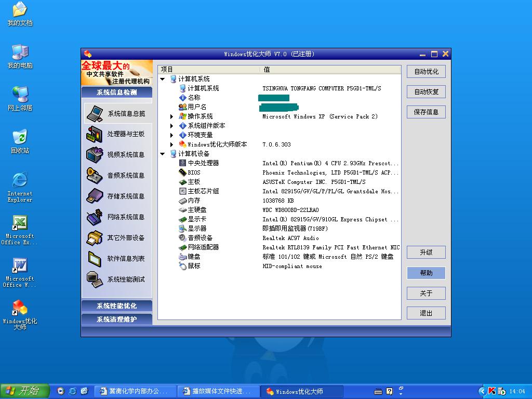This screenshot has height=399, width=532.
Task: Open Microsoft Office Word desktop shortcut
Action: [x=20, y=265]
